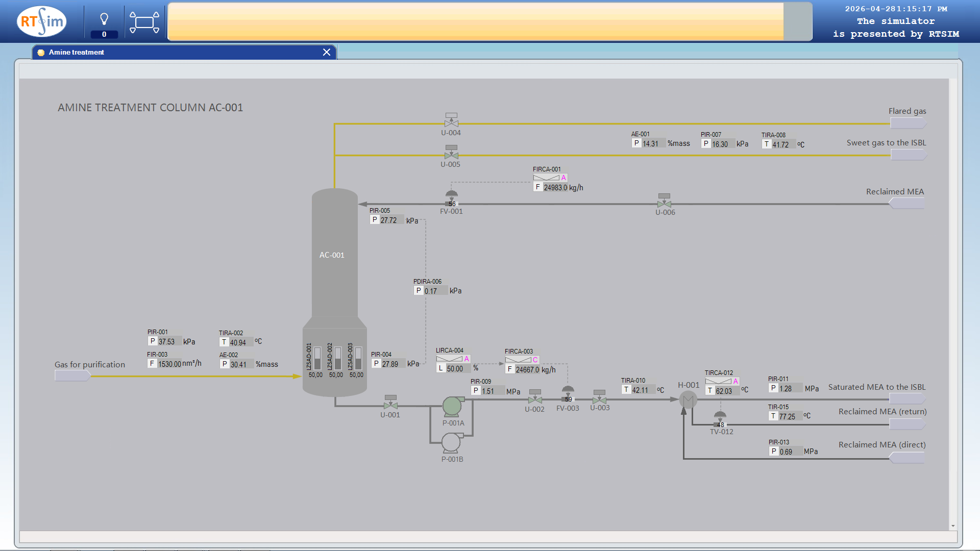Click the Sweet gas to ISBL outlet arrow
Image resolution: width=980 pixels, height=551 pixels.
point(909,155)
